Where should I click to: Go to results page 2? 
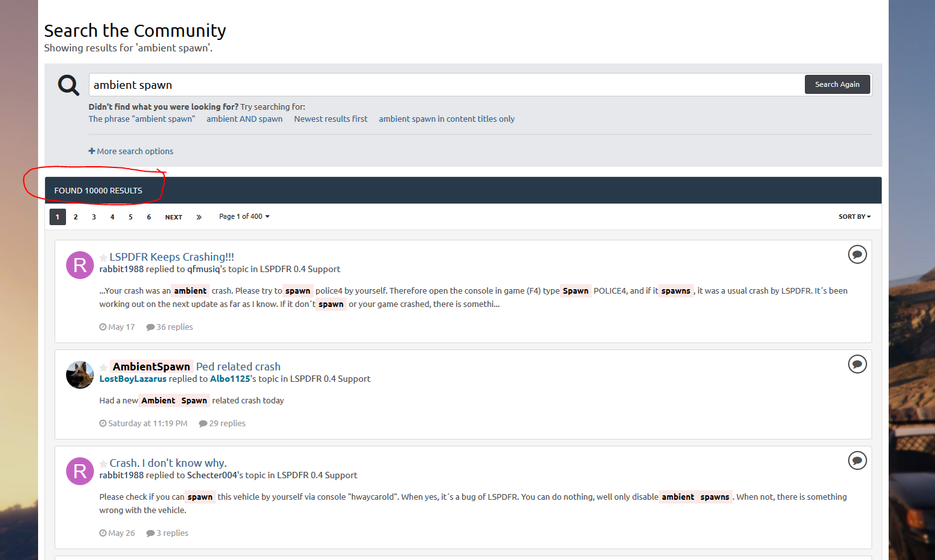tap(76, 217)
